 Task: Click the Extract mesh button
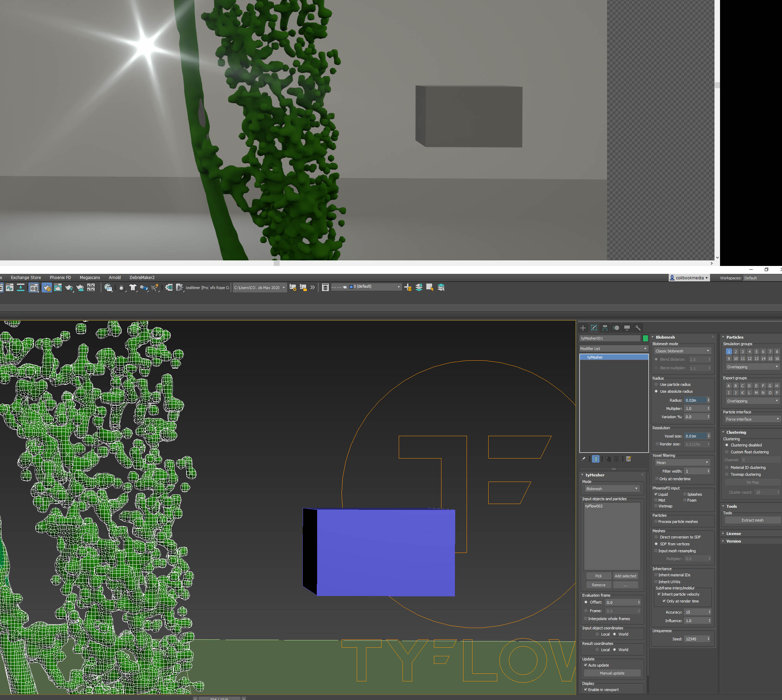752,520
